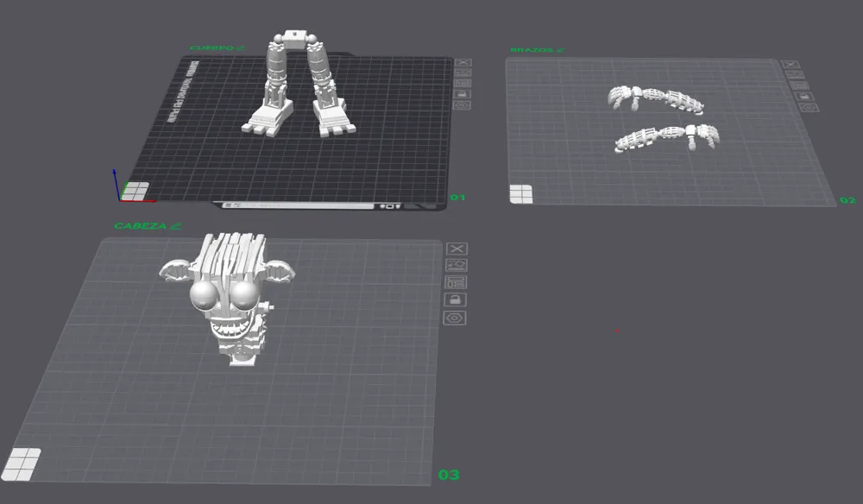This screenshot has width=863, height=504.
Task: Rename the BRAZOS plate via its pencil icon
Action: [x=562, y=50]
